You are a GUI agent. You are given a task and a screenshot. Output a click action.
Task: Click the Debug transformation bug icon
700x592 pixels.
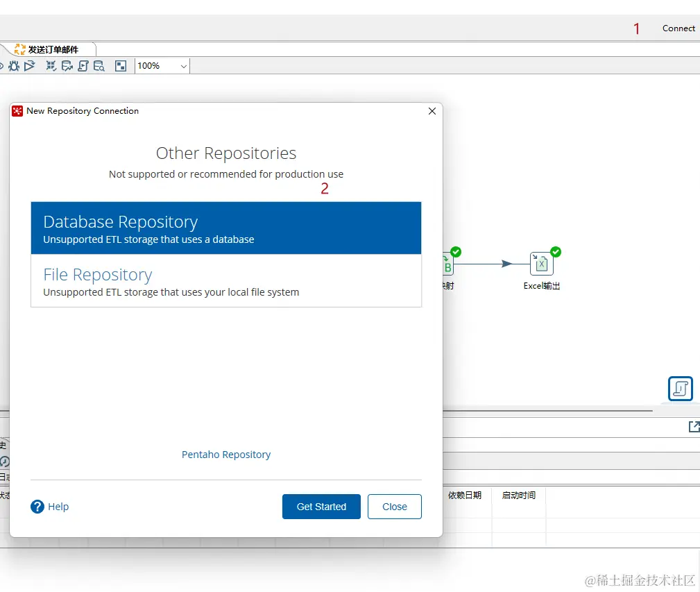[14, 66]
